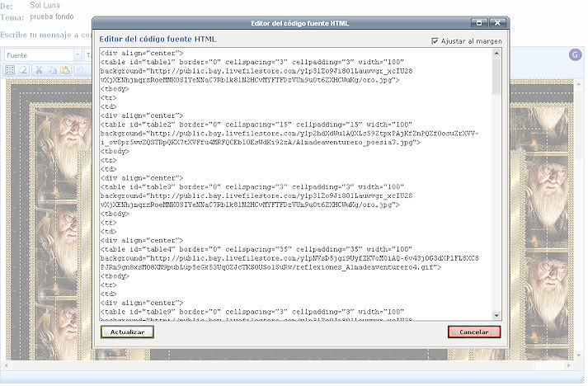The height and width of the screenshot is (386, 588).
Task: Click the select-all grid icon in toolbar
Action: pos(10,70)
